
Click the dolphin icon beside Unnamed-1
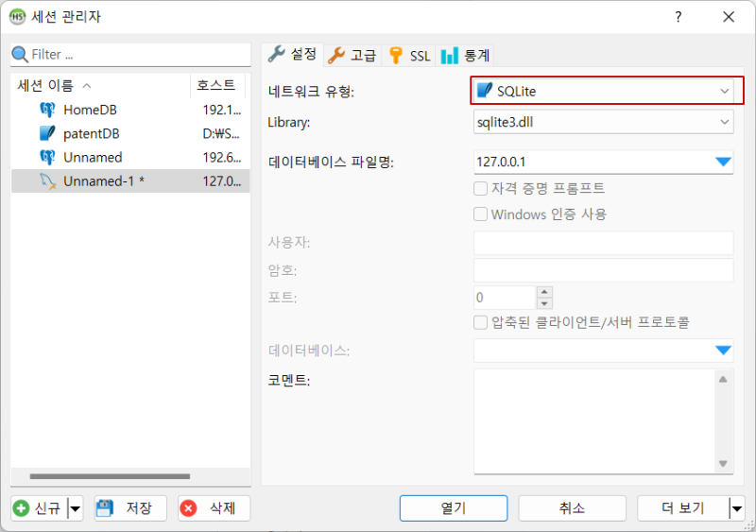pyautogui.click(x=47, y=180)
